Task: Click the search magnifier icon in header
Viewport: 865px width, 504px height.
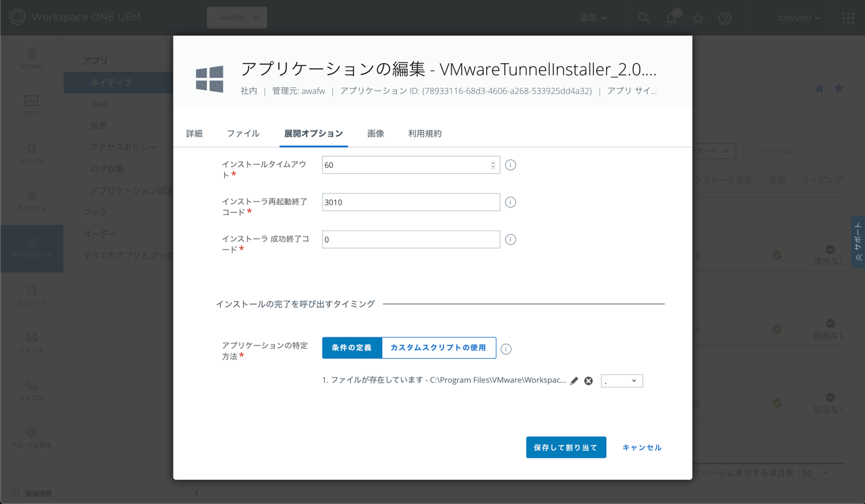Action: point(644,18)
